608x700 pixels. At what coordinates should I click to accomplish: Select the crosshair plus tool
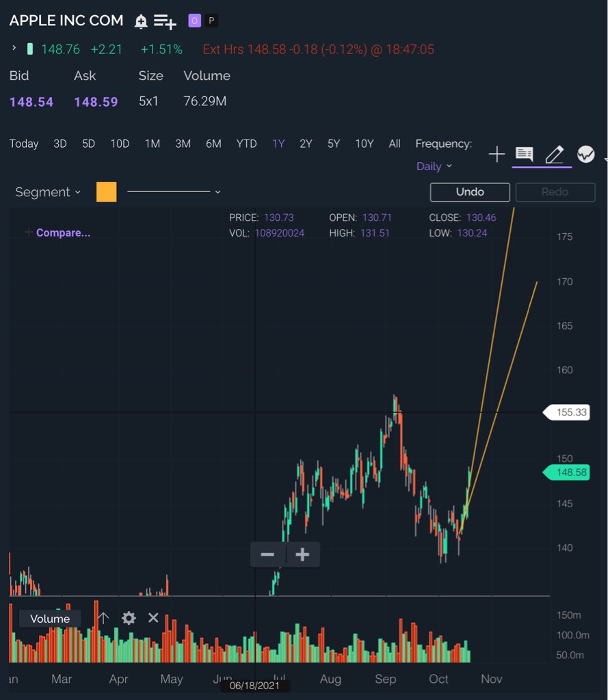(497, 154)
